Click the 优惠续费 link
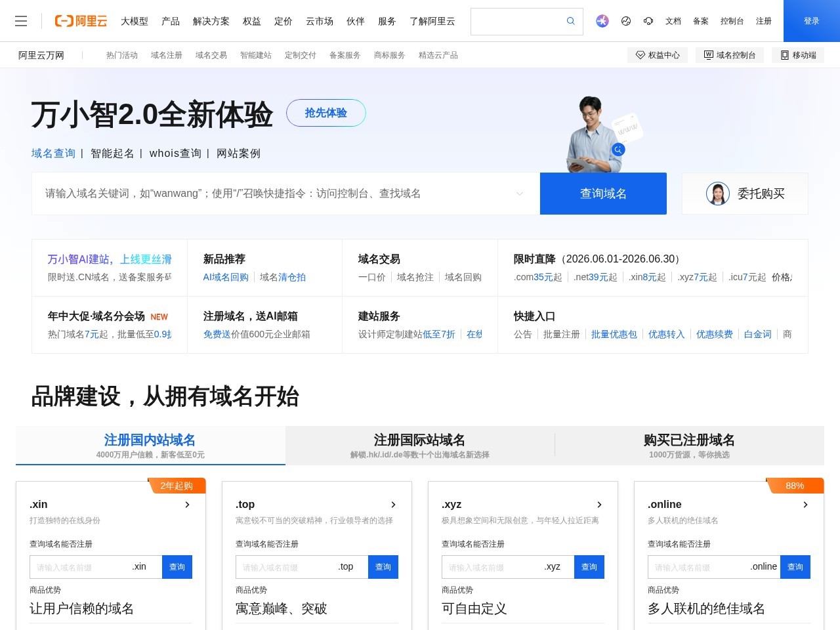 tap(715, 334)
